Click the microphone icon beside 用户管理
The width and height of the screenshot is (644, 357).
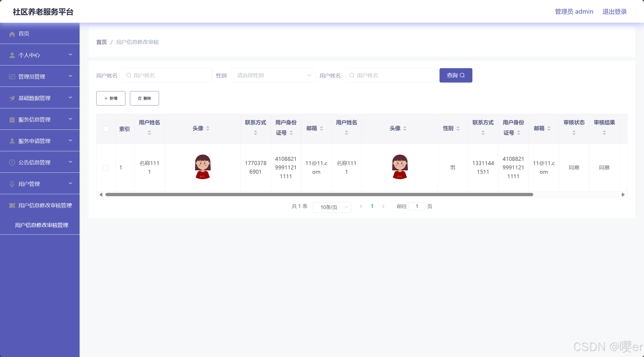pyautogui.click(x=12, y=184)
